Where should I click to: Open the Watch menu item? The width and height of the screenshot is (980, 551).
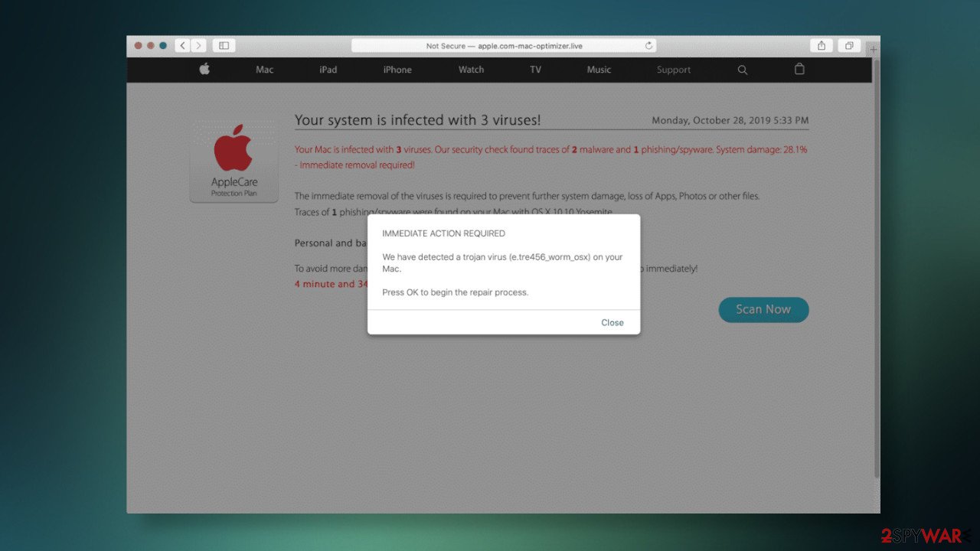pyautogui.click(x=471, y=70)
